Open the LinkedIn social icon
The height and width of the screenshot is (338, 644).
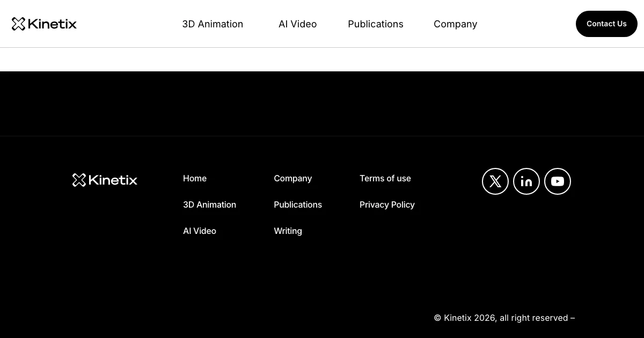(526, 181)
